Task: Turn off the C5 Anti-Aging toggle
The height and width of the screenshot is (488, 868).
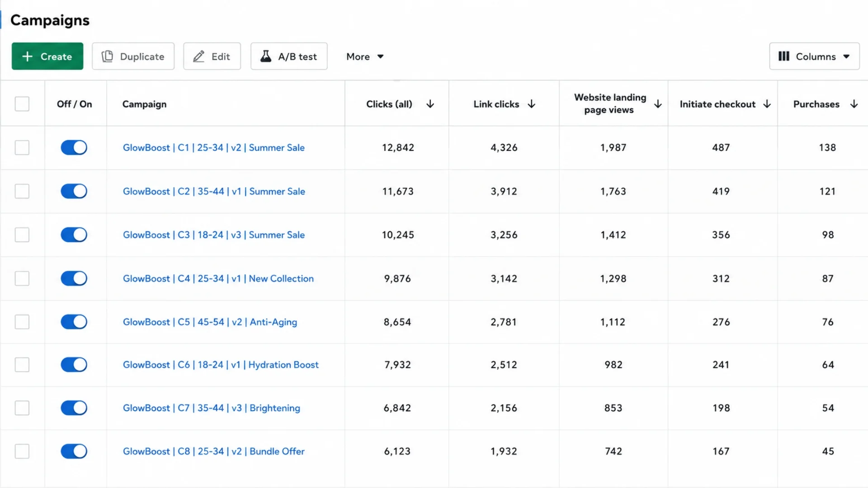Action: tap(74, 322)
